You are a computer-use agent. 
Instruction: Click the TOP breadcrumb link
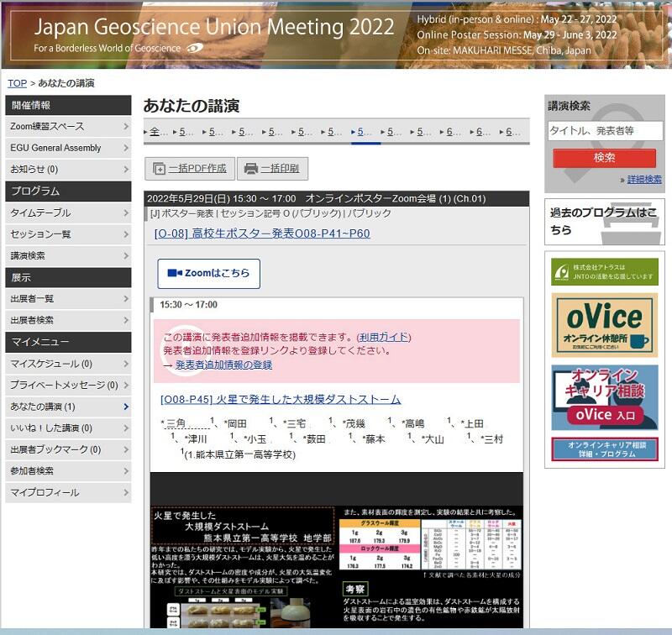point(17,83)
